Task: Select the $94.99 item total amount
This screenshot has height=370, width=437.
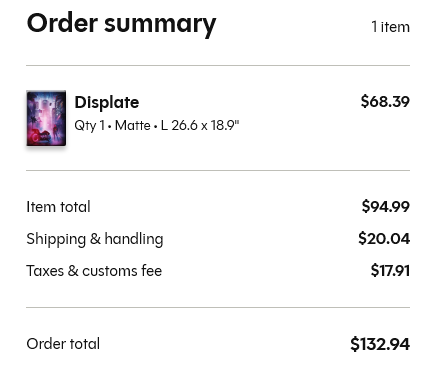Action: [386, 206]
